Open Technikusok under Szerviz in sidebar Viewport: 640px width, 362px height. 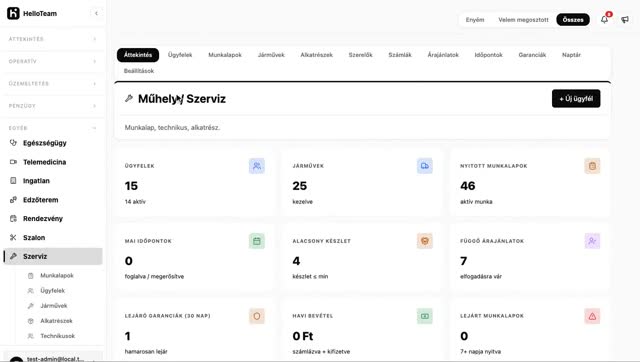click(x=57, y=336)
